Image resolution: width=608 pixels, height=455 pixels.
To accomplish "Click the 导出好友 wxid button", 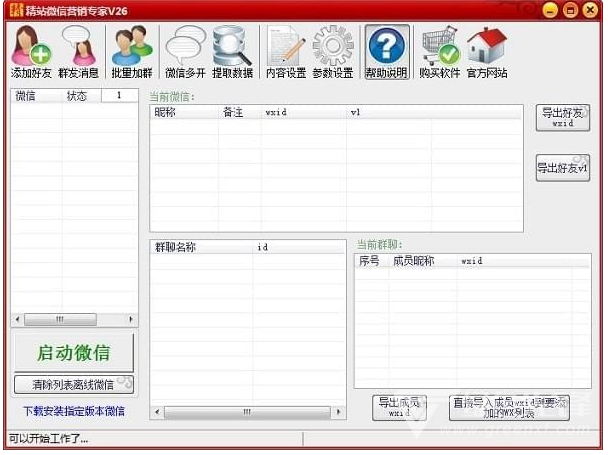I will [x=562, y=117].
